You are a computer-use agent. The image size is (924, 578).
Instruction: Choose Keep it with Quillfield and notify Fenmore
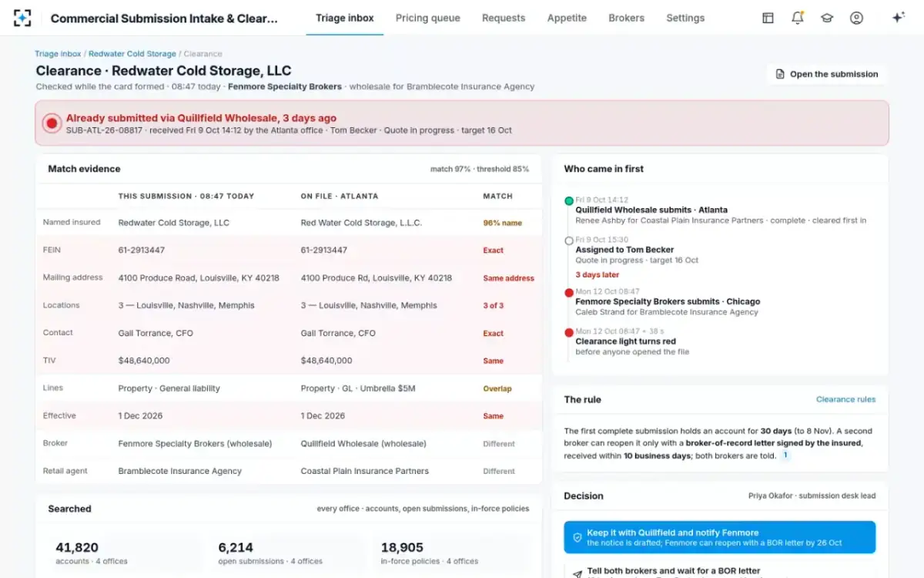tap(720, 537)
